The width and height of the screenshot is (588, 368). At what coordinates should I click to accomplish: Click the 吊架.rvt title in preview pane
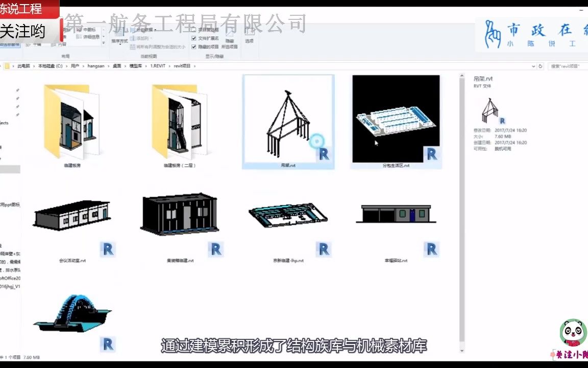click(x=483, y=79)
